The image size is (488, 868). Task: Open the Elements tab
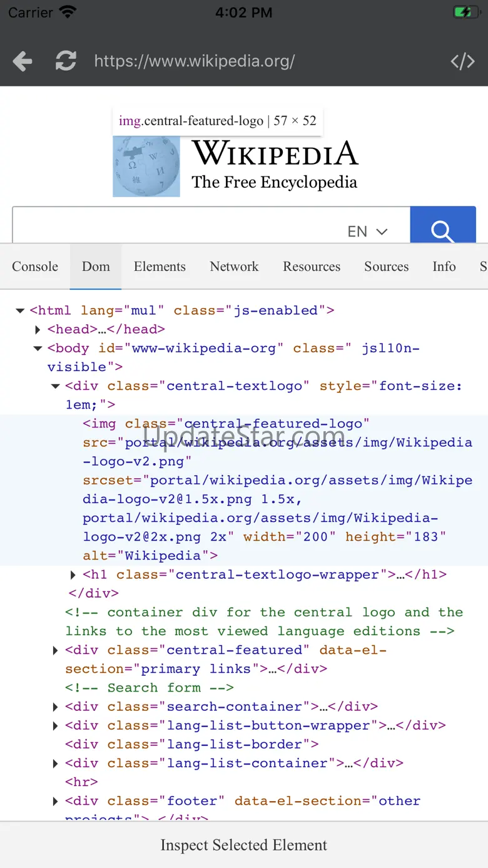pos(160,267)
